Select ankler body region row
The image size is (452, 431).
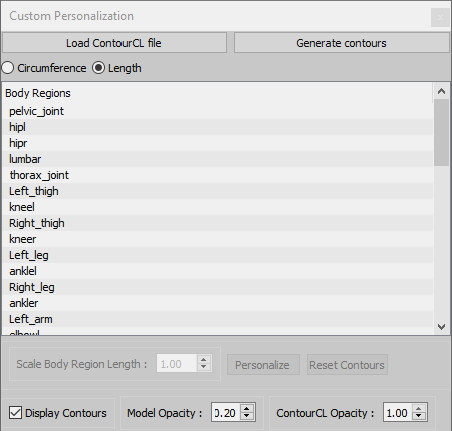click(x=217, y=303)
